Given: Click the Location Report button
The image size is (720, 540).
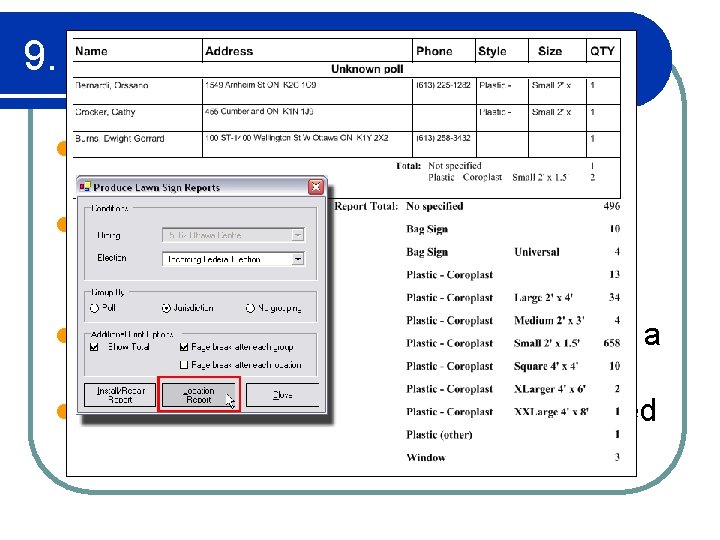Looking at the screenshot, I should [x=199, y=395].
